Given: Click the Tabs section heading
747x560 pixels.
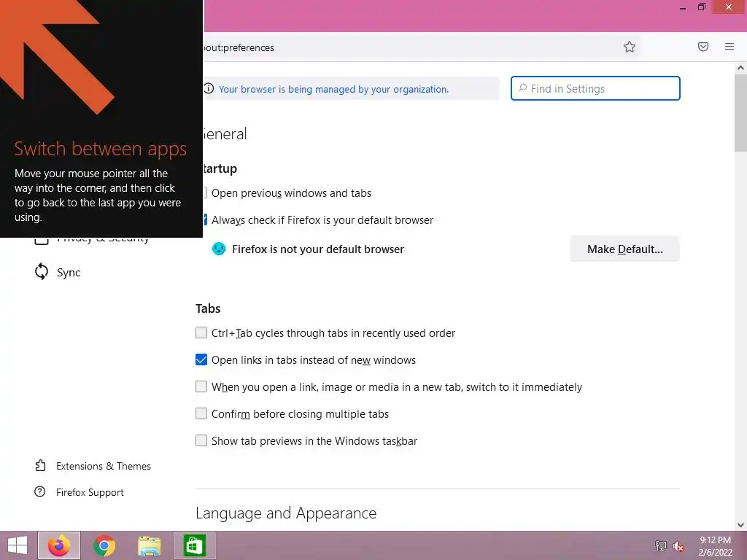Looking at the screenshot, I should (208, 308).
